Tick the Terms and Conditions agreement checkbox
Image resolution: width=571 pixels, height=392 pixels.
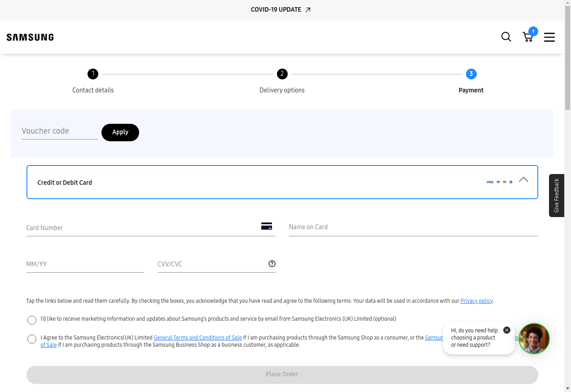coord(32,339)
